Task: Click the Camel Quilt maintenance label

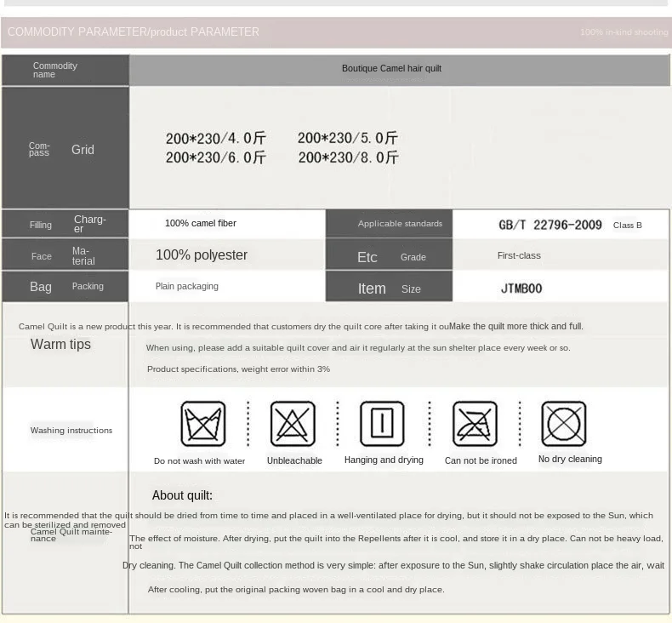Action: click(x=71, y=534)
